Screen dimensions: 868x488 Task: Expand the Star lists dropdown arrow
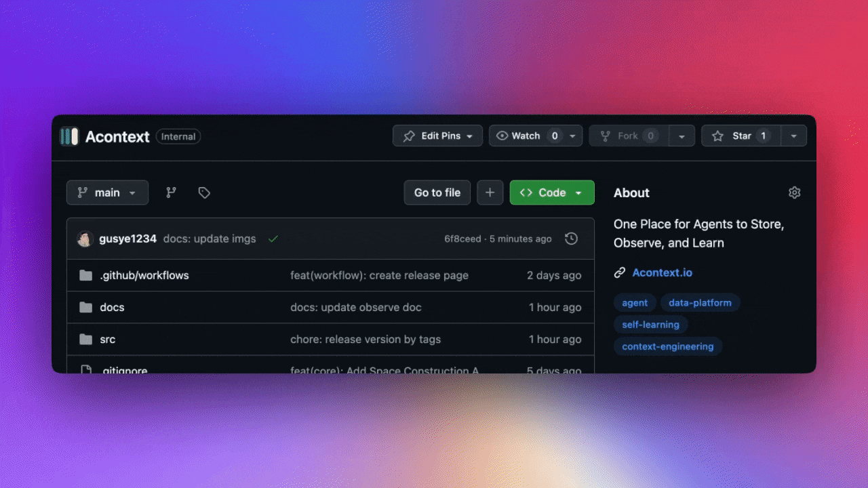pos(793,136)
